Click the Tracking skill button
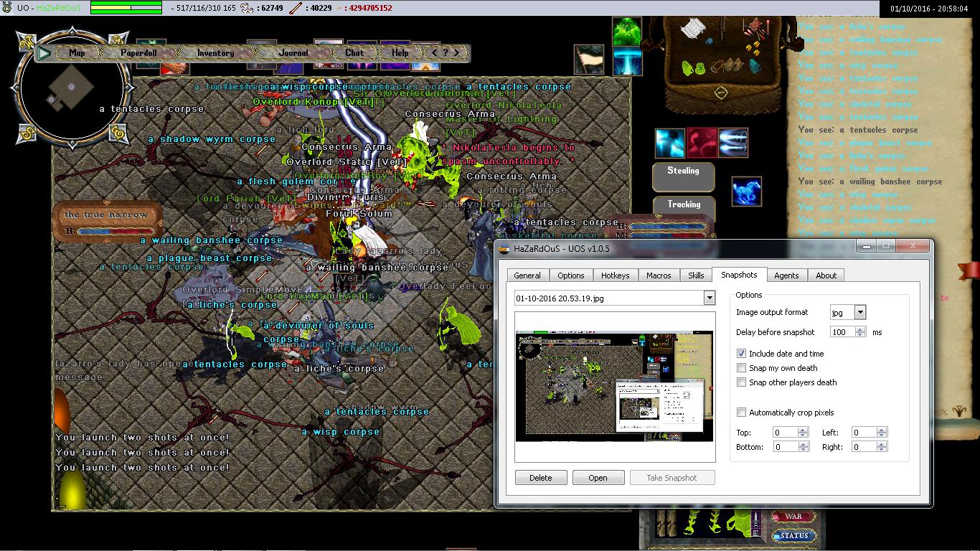The image size is (980, 551). click(x=684, y=205)
